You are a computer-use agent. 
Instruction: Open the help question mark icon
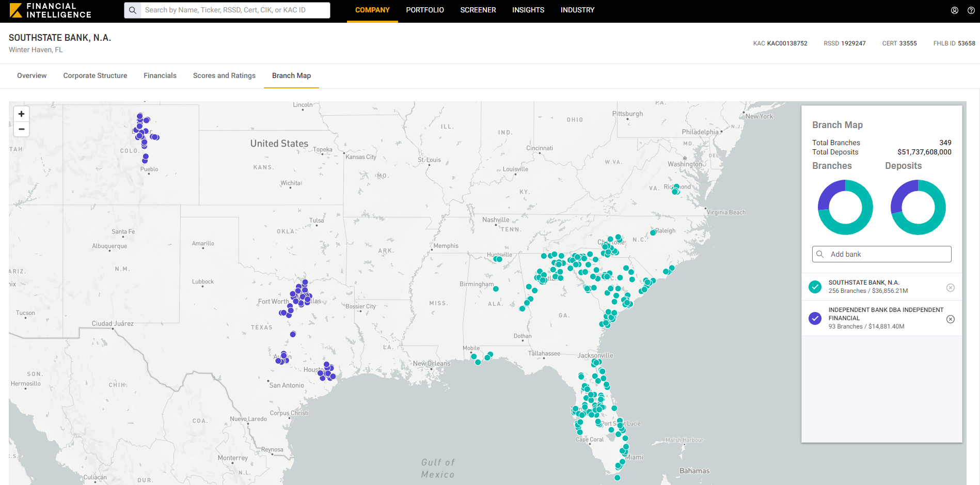(x=971, y=10)
